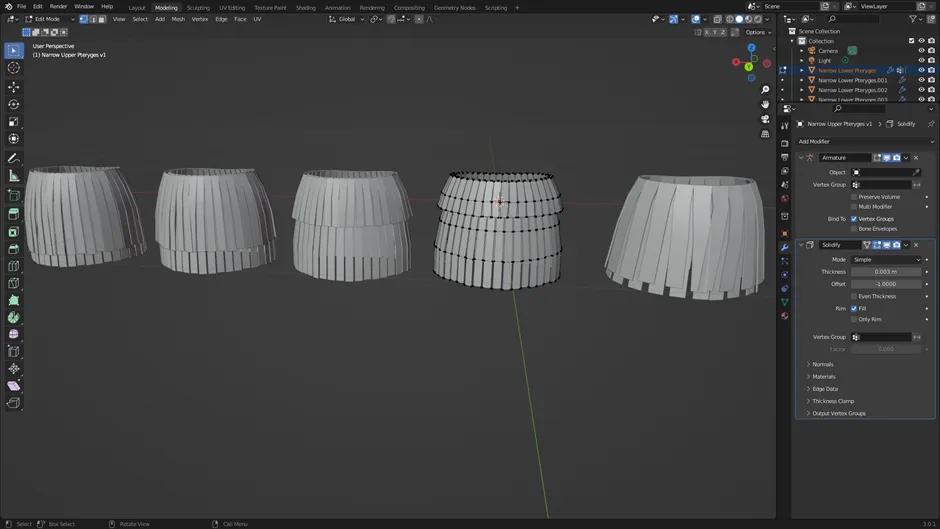Select the Bevel tool
The image size is (940, 529).
tap(13, 249)
